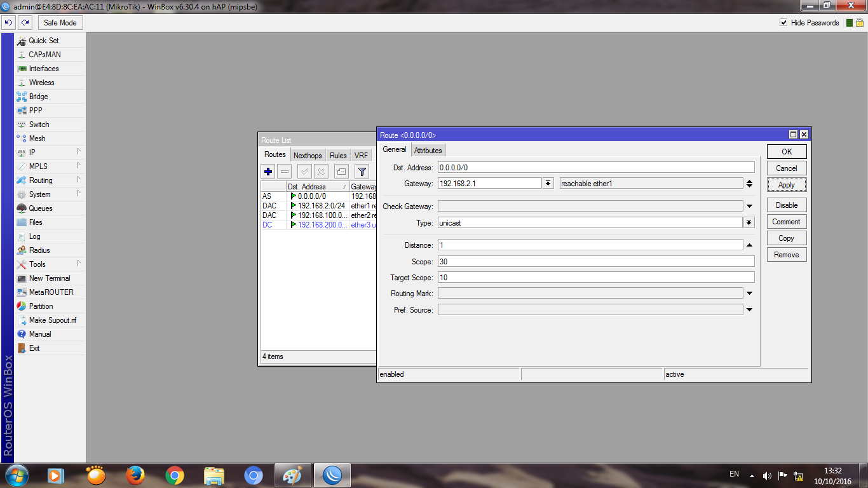Activate the filter funnel icon in Route List
The height and width of the screenshot is (488, 868).
click(x=361, y=171)
